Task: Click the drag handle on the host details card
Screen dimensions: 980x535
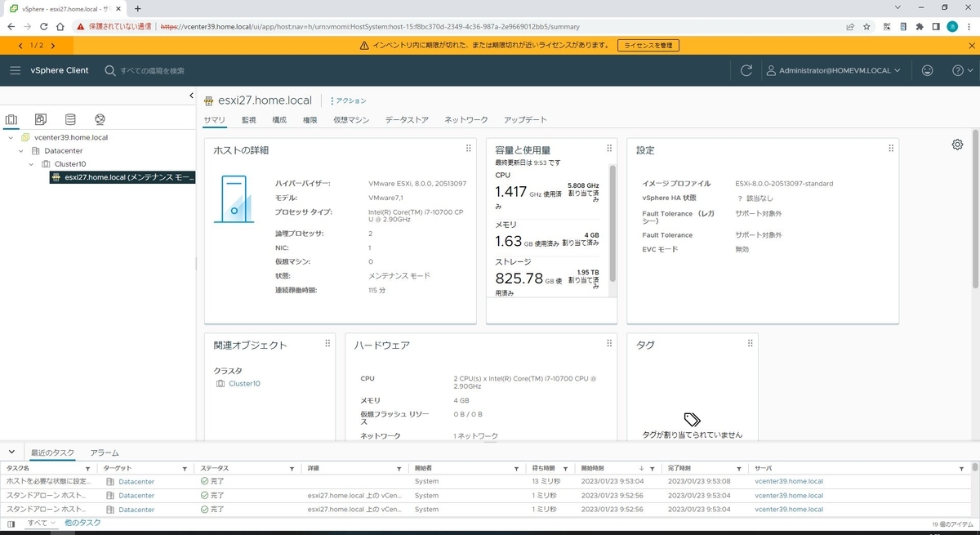Action: (468, 149)
